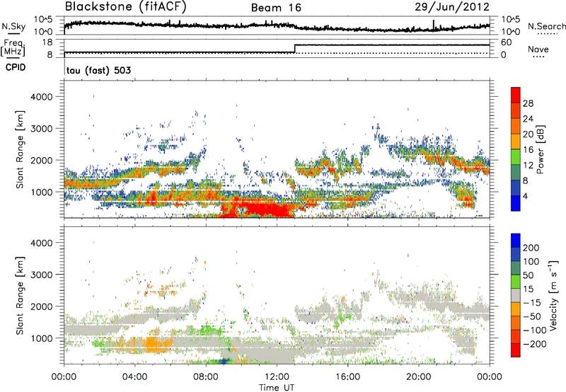Click the 'Beam 16' label

tap(276, 8)
